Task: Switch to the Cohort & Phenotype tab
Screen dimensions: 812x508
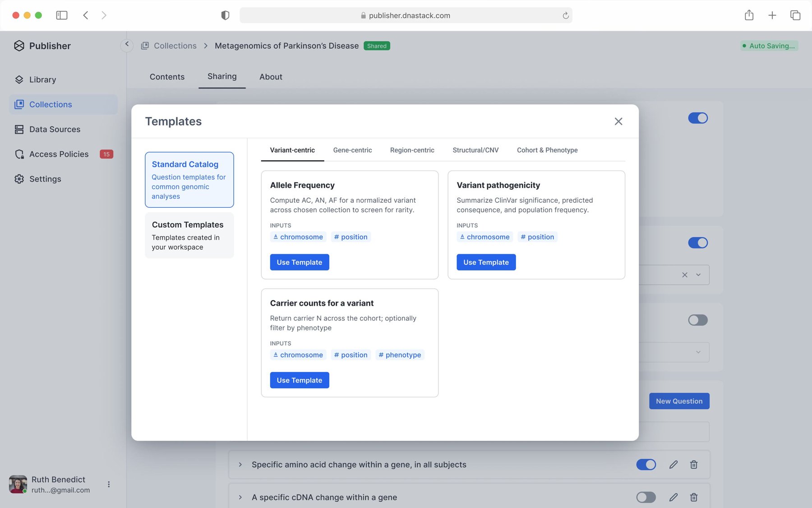Action: click(x=547, y=150)
